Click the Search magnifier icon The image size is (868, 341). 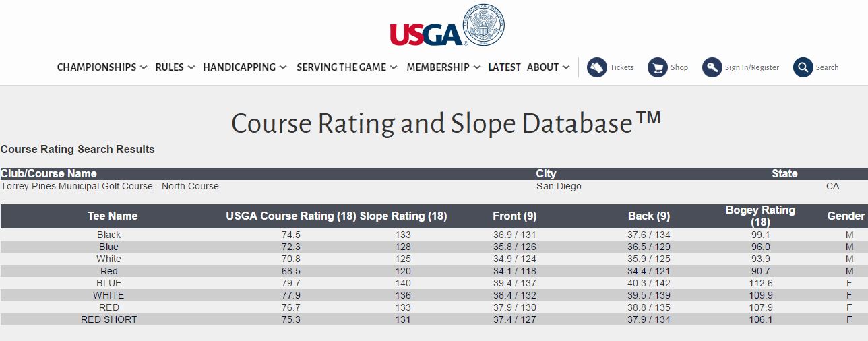tap(803, 67)
